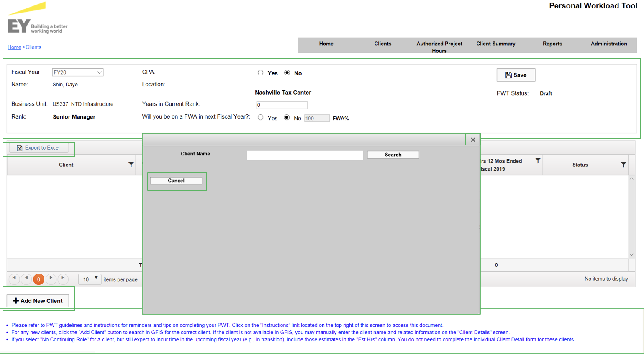Image resolution: width=644 pixels, height=354 pixels.
Task: Go to next page arrow in pager
Action: pos(51,278)
